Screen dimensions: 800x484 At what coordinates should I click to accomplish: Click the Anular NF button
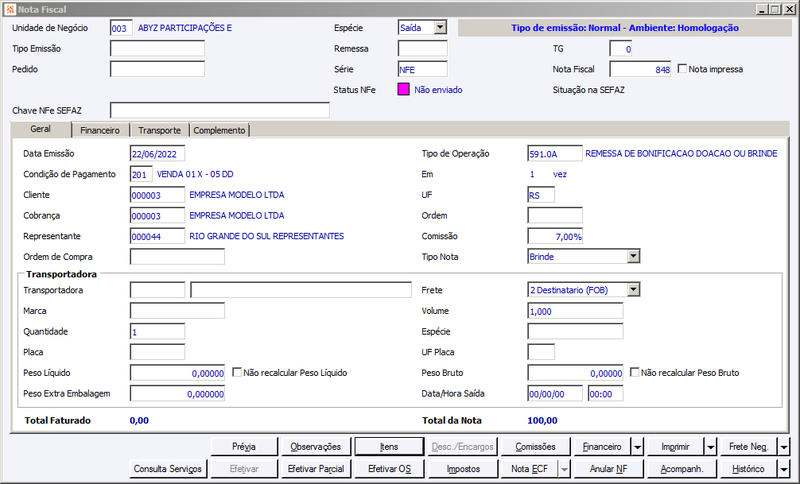coord(608,469)
